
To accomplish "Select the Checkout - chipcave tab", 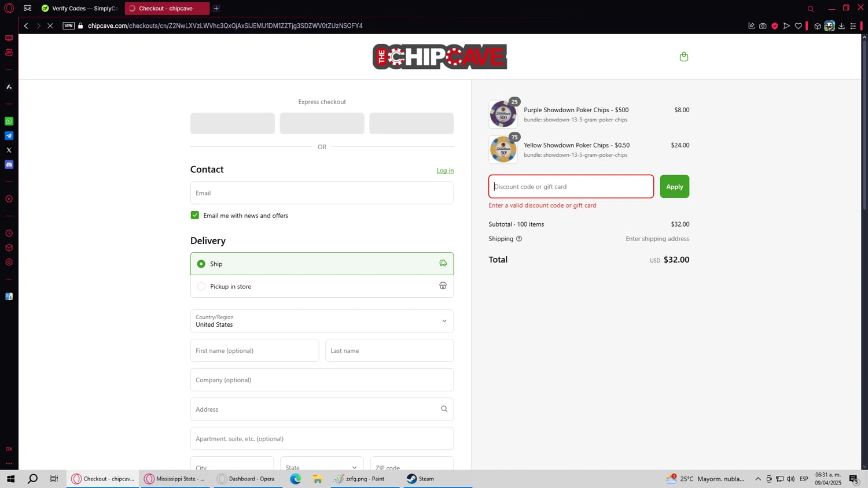I will point(167,8).
